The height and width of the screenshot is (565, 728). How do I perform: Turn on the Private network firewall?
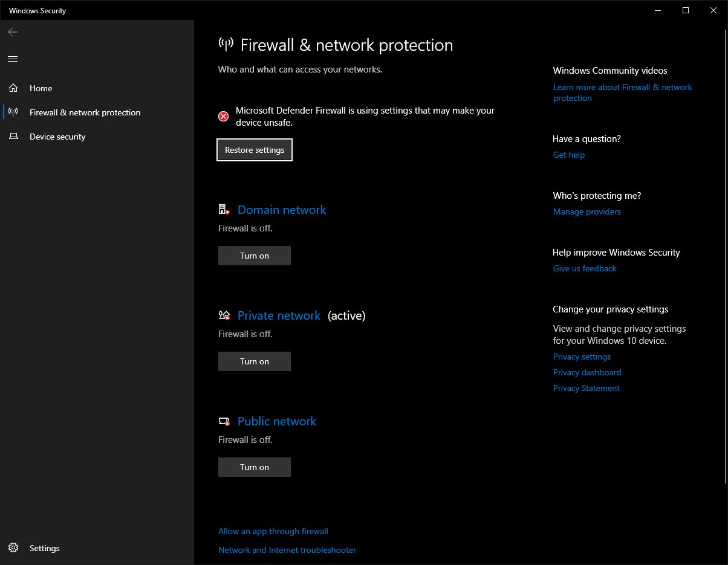[x=255, y=361]
